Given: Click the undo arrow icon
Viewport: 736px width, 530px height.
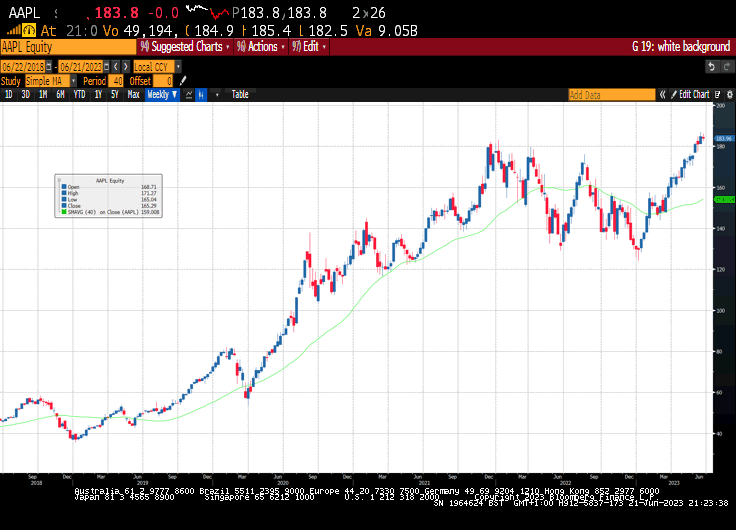Looking at the screenshot, I should click(x=712, y=67).
